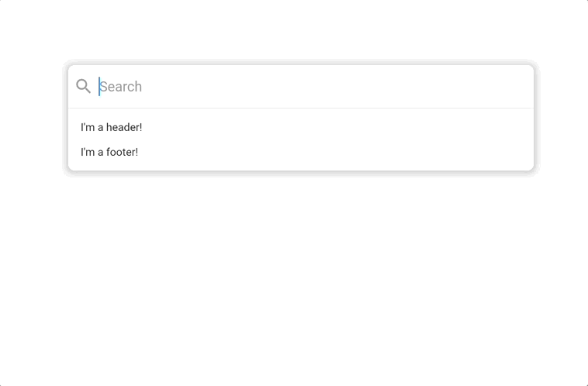Click the Search placeholder text

(x=121, y=86)
